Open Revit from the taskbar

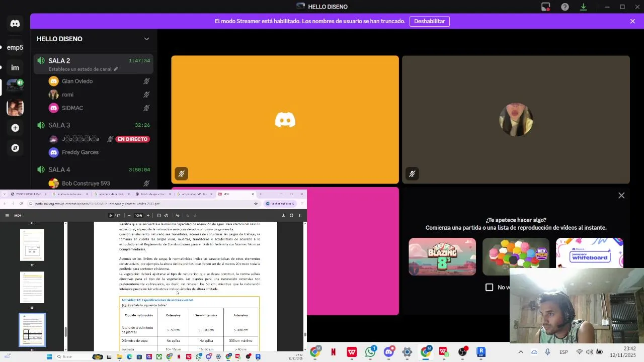(x=481, y=352)
